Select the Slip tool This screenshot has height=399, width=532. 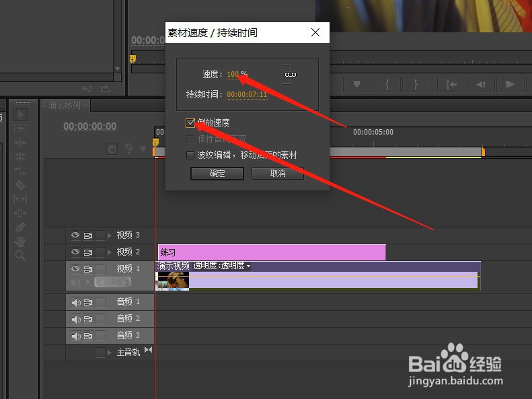(x=20, y=198)
